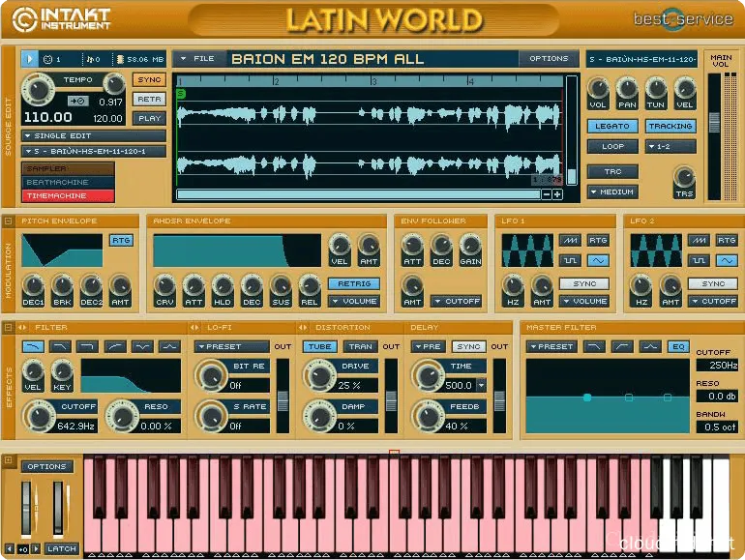Click the tempo sync arrow-clock icon
Image resolution: width=745 pixels, height=560 pixels.
77,100
